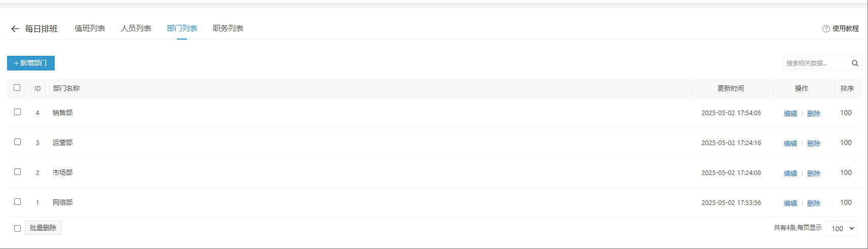The image size is (868, 249).
Task: Open the 职务列表 tab
Action: [x=228, y=28]
